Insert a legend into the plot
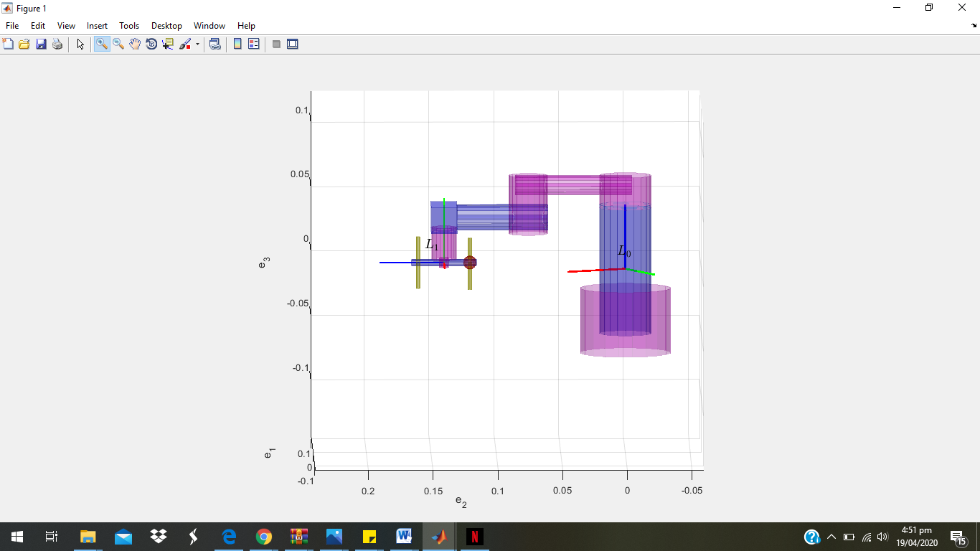The height and width of the screenshot is (551, 980). [253, 44]
